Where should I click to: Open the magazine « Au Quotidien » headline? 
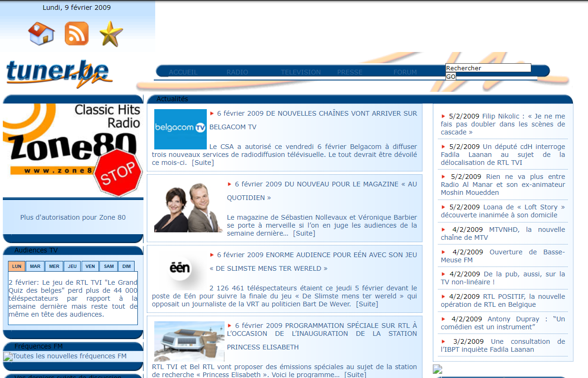click(322, 191)
